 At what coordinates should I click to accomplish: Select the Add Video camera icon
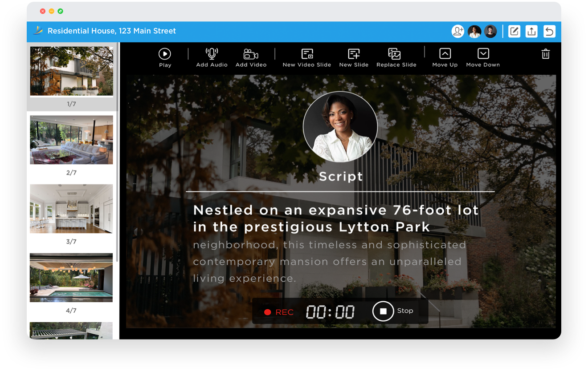pos(251,58)
